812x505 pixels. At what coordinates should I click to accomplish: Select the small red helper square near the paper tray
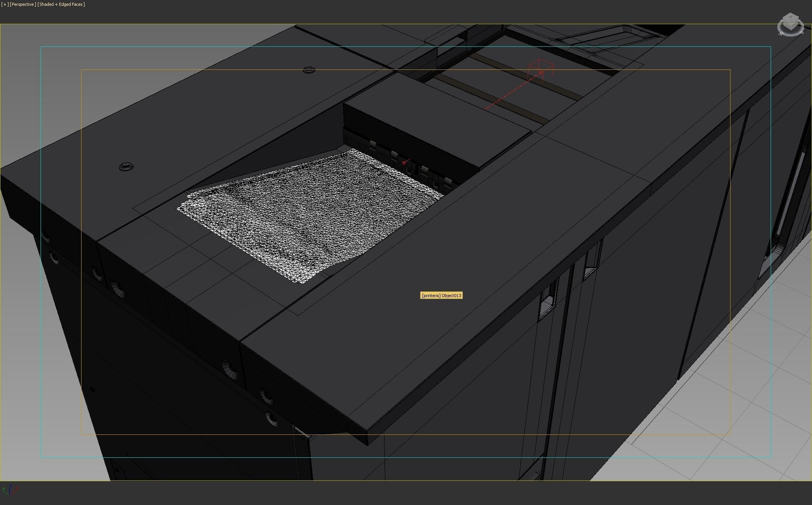[x=404, y=163]
